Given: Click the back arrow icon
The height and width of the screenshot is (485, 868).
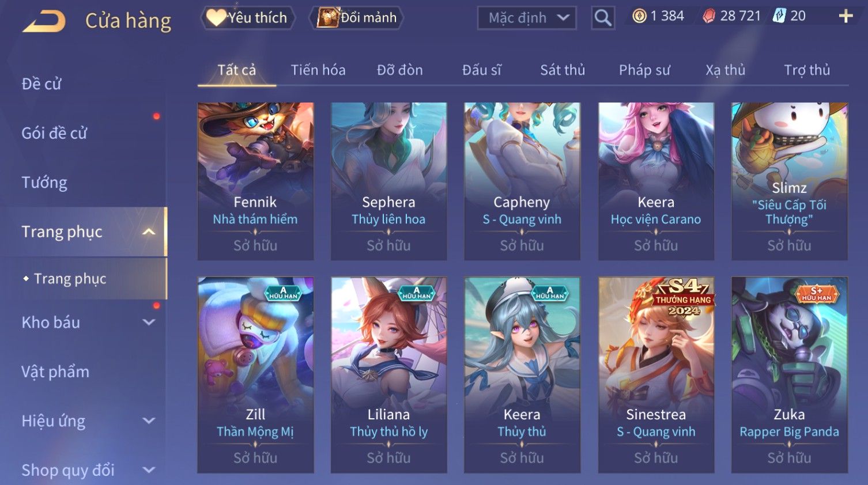Looking at the screenshot, I should click(44, 21).
